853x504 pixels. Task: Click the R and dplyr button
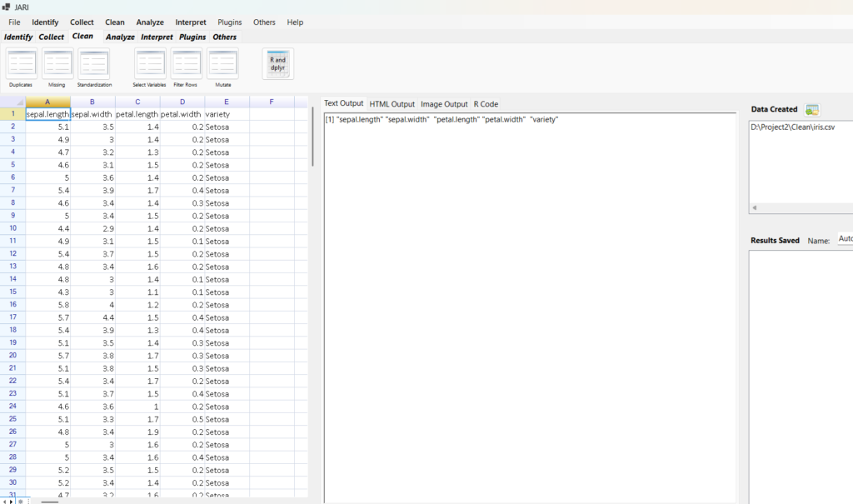[277, 64]
